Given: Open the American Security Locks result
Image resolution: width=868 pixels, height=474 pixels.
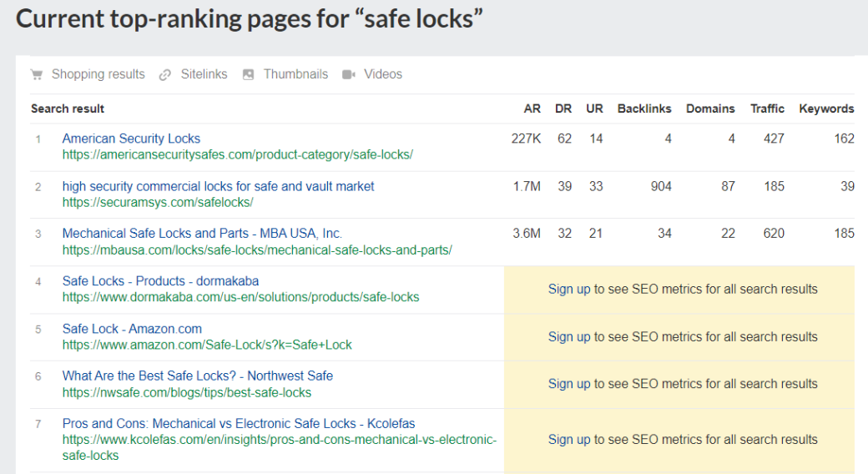Looking at the screenshot, I should 131,139.
